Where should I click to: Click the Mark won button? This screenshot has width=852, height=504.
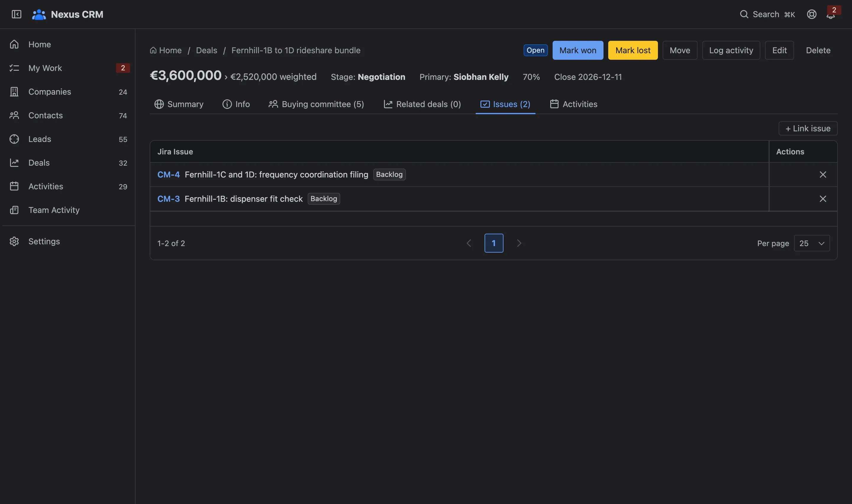click(578, 50)
